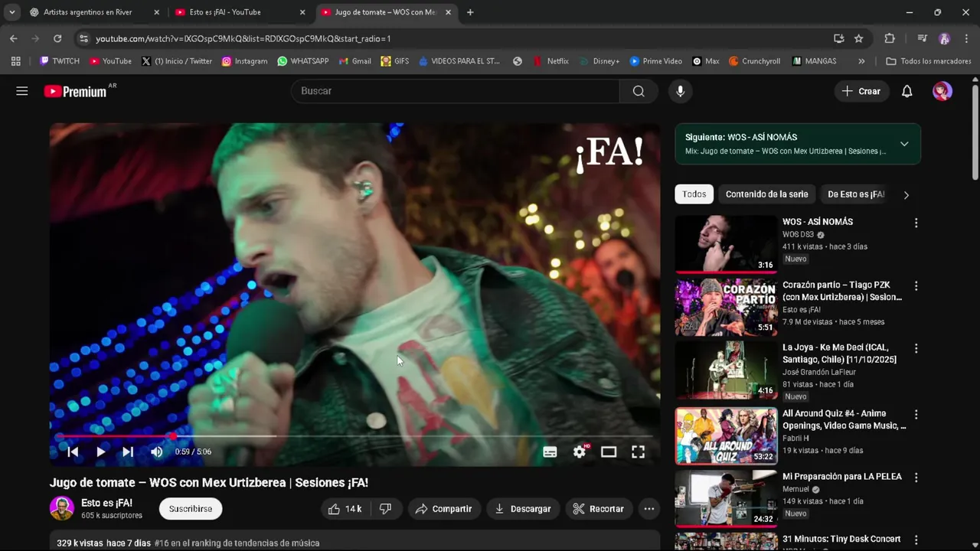Resume video with the play button
Image resolution: width=980 pixels, height=551 pixels.
coord(100,452)
